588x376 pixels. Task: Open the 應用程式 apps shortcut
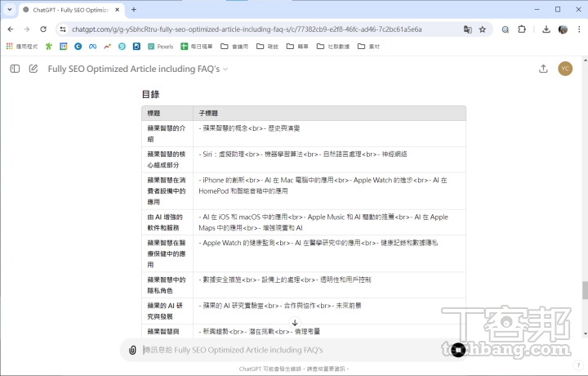[22, 46]
